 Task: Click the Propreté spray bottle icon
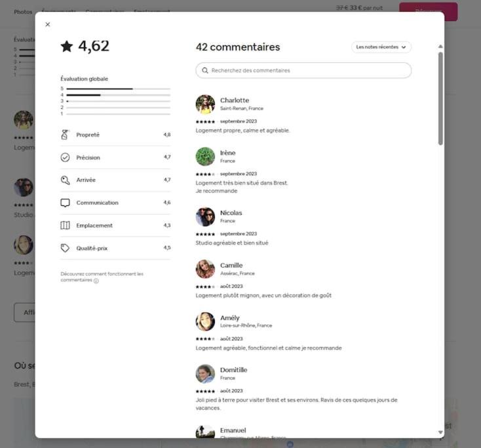pos(65,134)
